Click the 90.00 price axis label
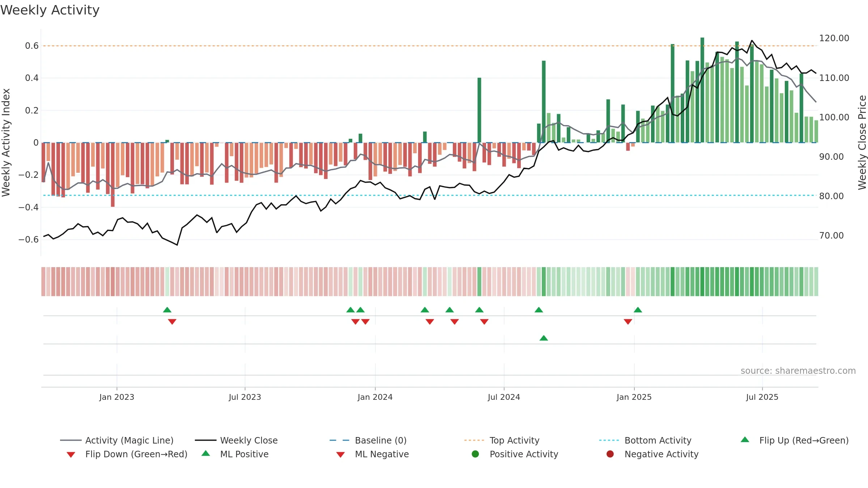This screenshot has height=488, width=868. click(831, 157)
